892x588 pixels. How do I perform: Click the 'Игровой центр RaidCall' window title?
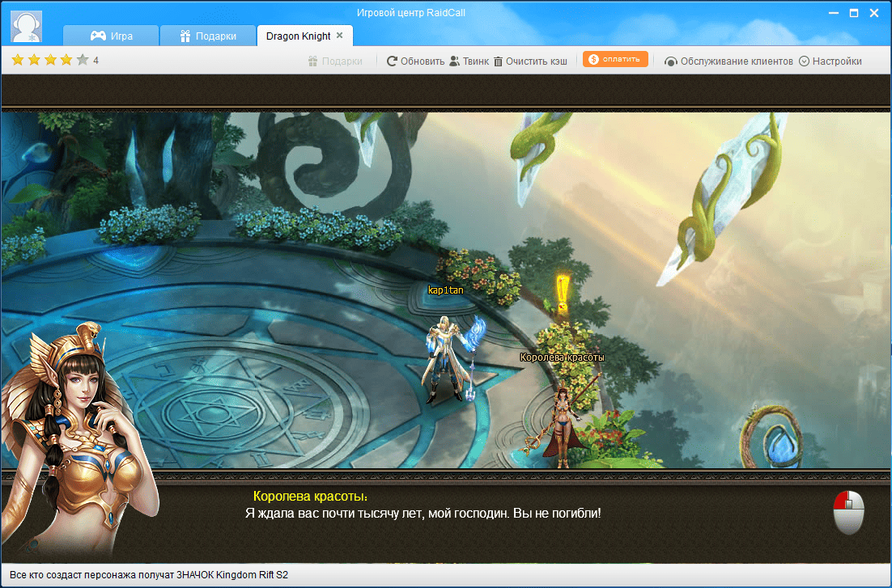410,12
